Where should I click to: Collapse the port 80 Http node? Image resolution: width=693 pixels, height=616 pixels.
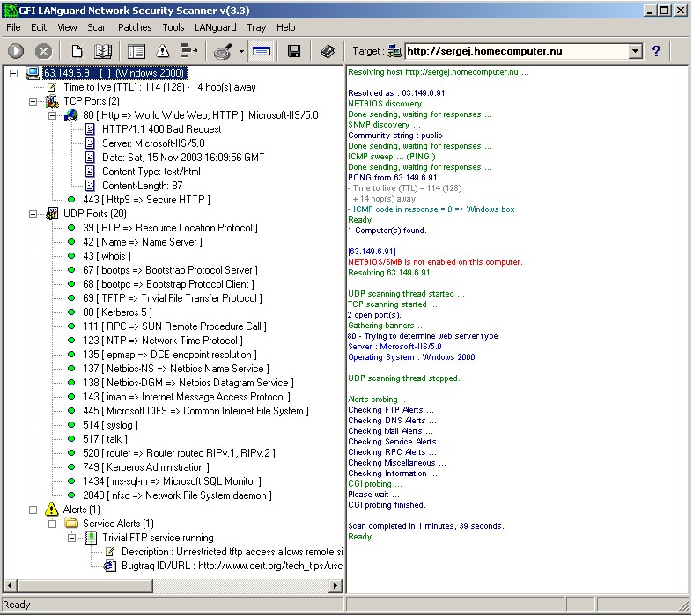[x=52, y=115]
